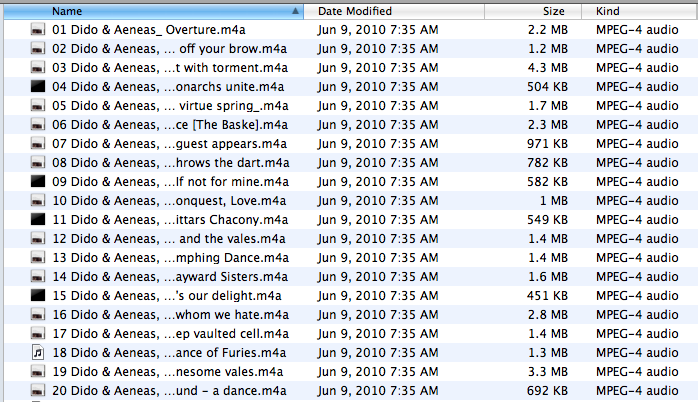Click the icon beside 03 Dido & Aeneas t with torment
698x402 pixels.
(38, 68)
